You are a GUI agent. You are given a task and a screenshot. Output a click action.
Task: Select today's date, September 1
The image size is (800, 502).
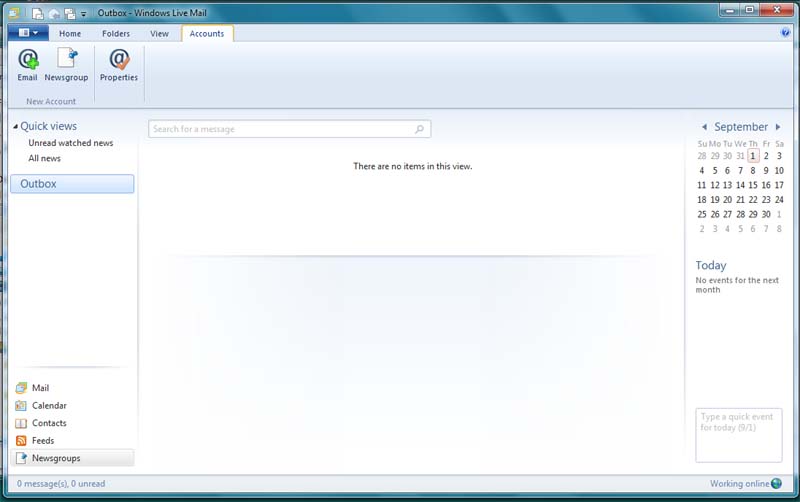click(753, 156)
